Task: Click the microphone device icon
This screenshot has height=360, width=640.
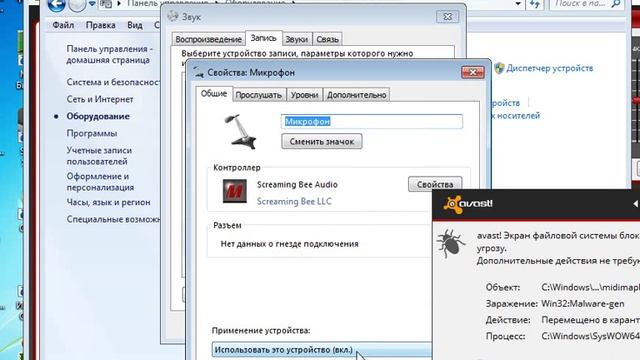Action: 240,131
